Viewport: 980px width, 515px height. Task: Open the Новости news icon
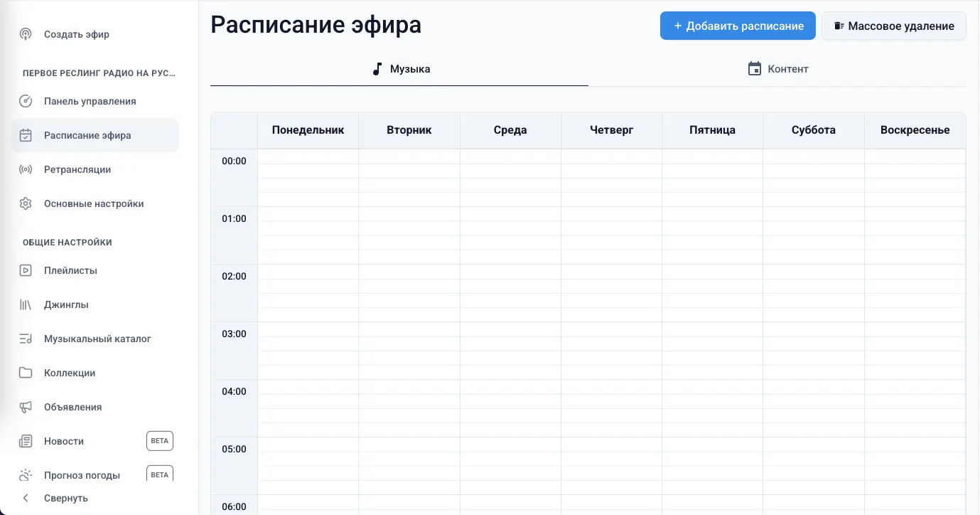[26, 441]
